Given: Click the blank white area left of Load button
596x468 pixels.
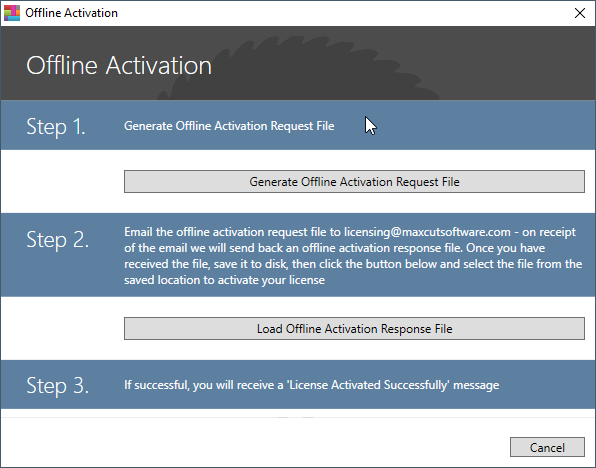Looking at the screenshot, I should click(62, 328).
